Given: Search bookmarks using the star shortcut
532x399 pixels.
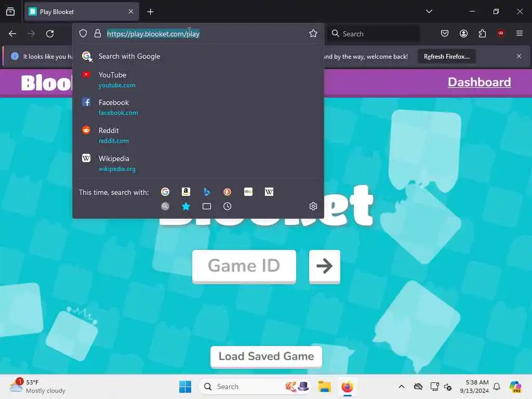Looking at the screenshot, I should click(x=186, y=206).
